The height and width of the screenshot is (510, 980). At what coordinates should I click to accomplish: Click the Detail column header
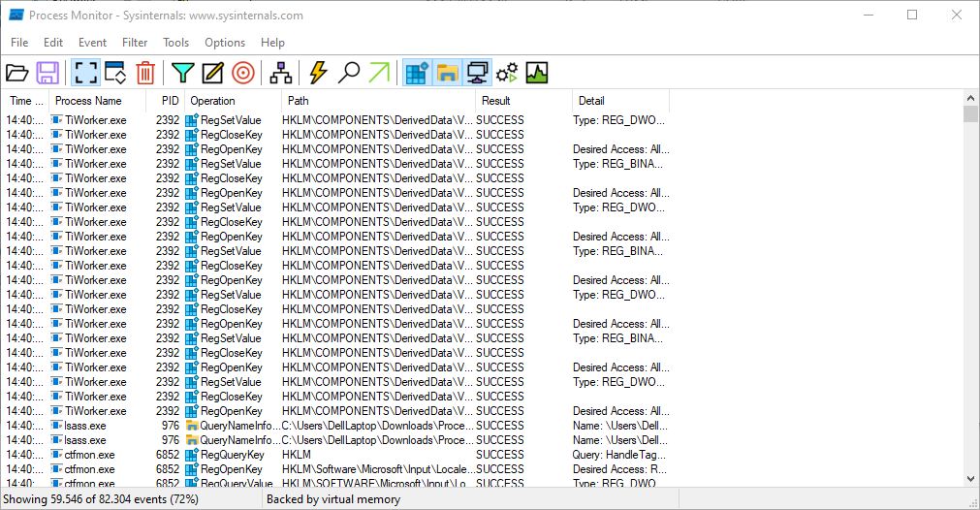point(620,101)
